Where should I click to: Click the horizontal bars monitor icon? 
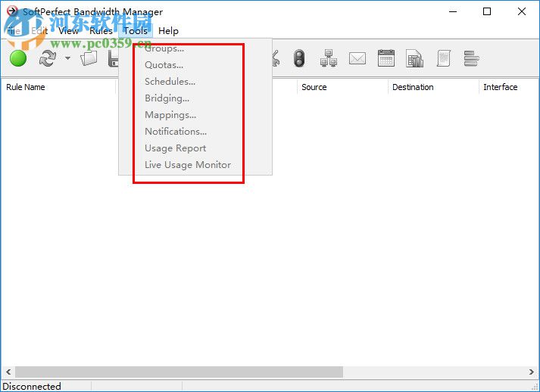(472, 58)
